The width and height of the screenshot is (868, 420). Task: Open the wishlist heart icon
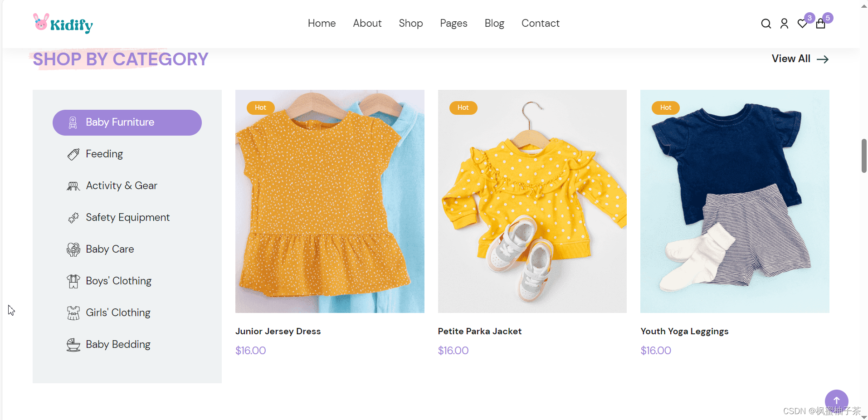(802, 24)
